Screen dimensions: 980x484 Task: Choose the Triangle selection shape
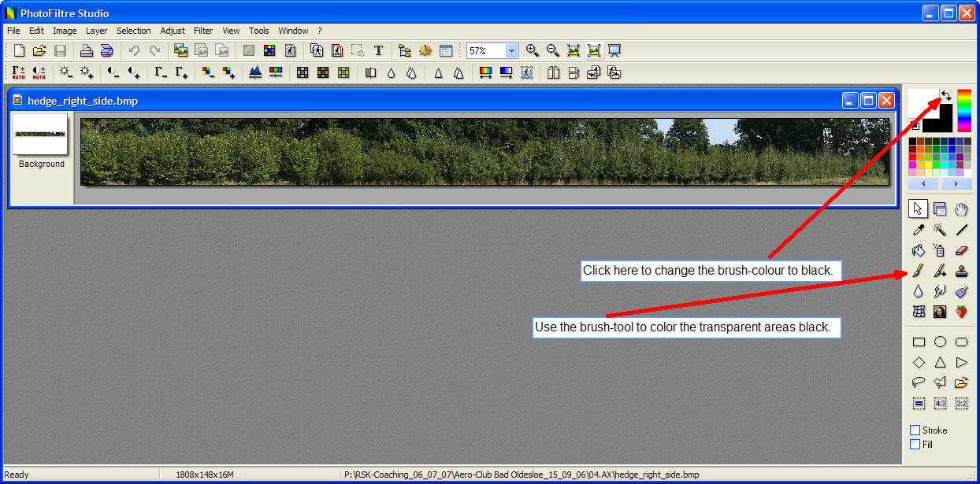coord(940,362)
